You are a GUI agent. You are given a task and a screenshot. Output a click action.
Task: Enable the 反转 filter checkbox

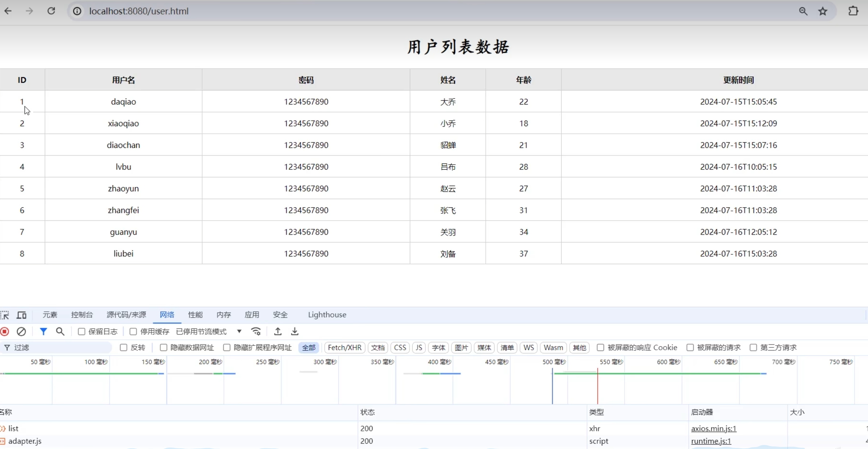click(123, 347)
